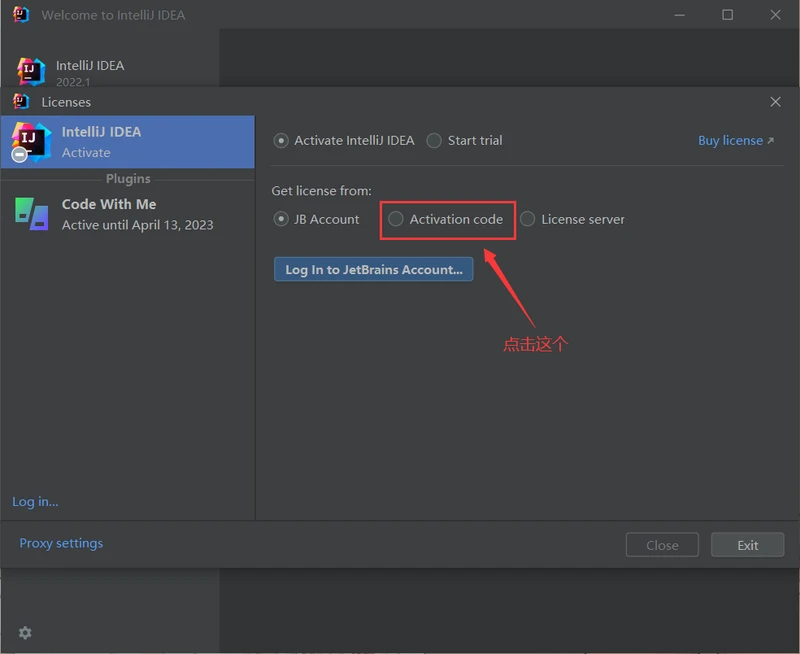Viewport: 800px width, 654px height.
Task: Click the Code With Me plugin icon
Action: click(x=31, y=213)
